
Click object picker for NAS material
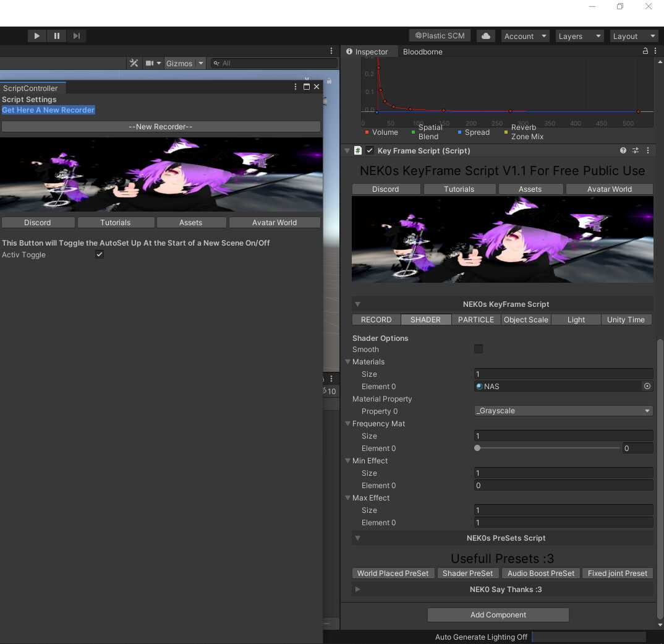coord(647,386)
